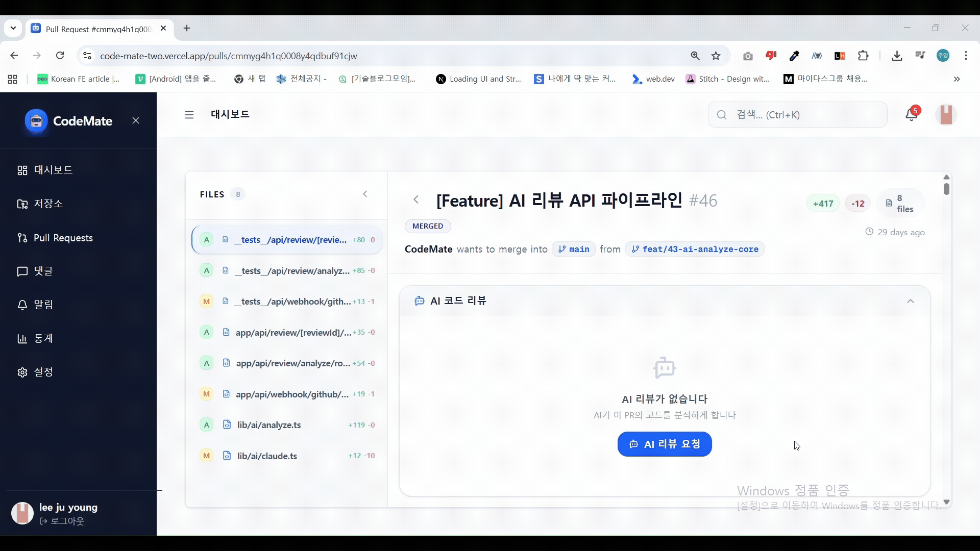Click the address bar URL
980x551 pixels.
click(x=229, y=56)
